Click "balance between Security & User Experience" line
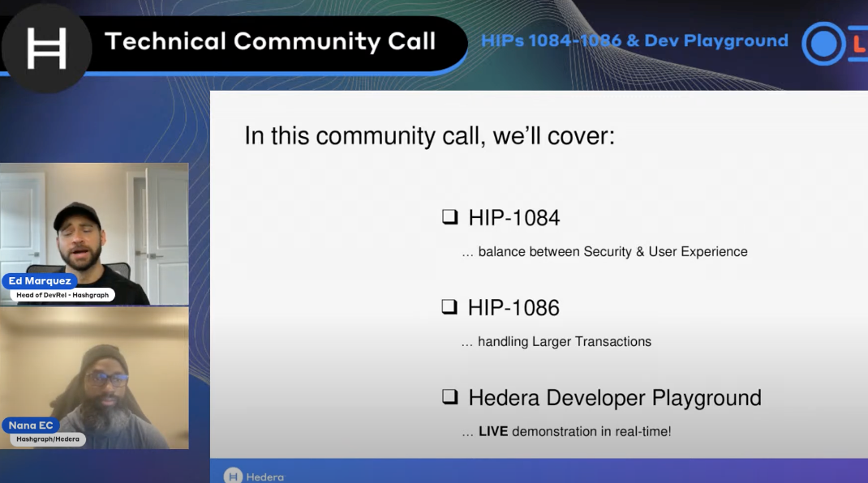The height and width of the screenshot is (483, 868). point(612,252)
